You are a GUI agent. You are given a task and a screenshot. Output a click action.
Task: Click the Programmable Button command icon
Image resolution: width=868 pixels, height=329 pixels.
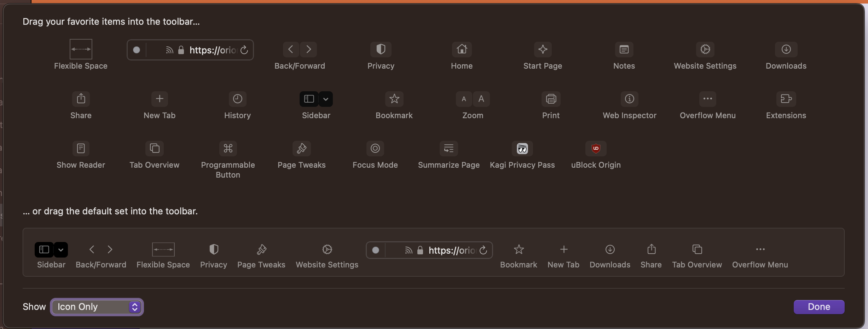(x=228, y=148)
